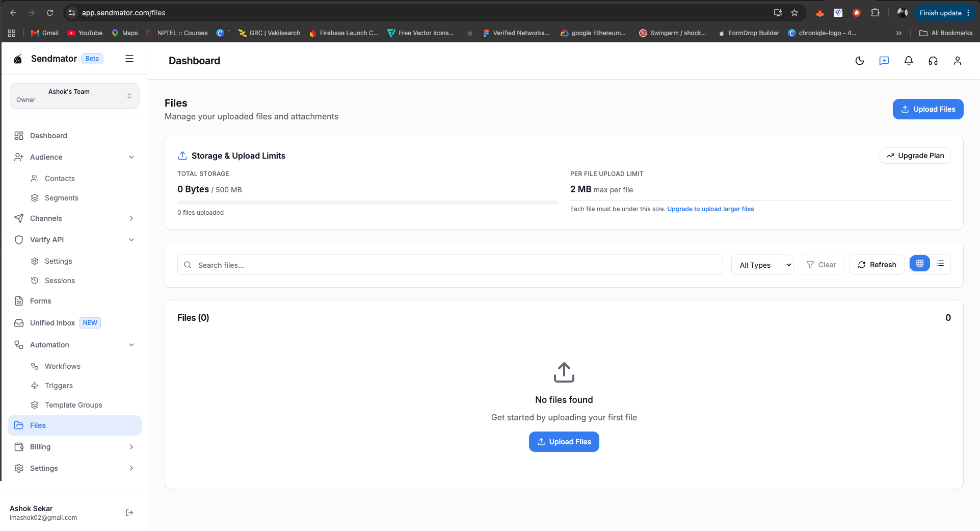Open Free Vector Icons bookmark

(x=420, y=33)
